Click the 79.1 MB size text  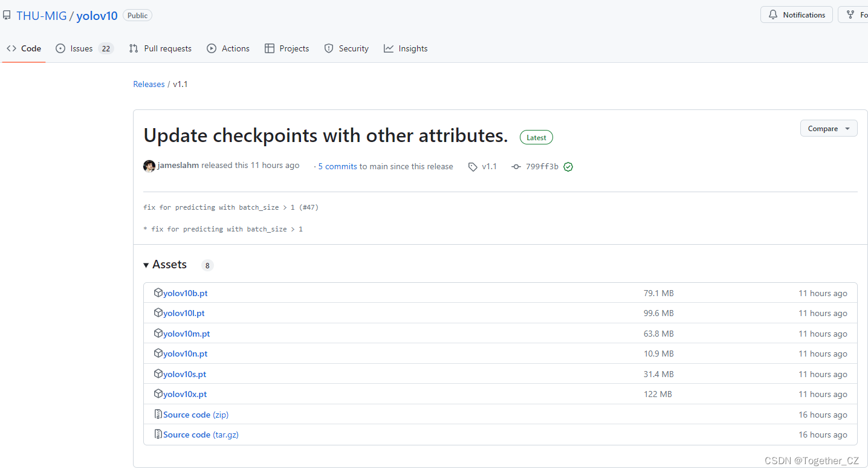click(658, 293)
